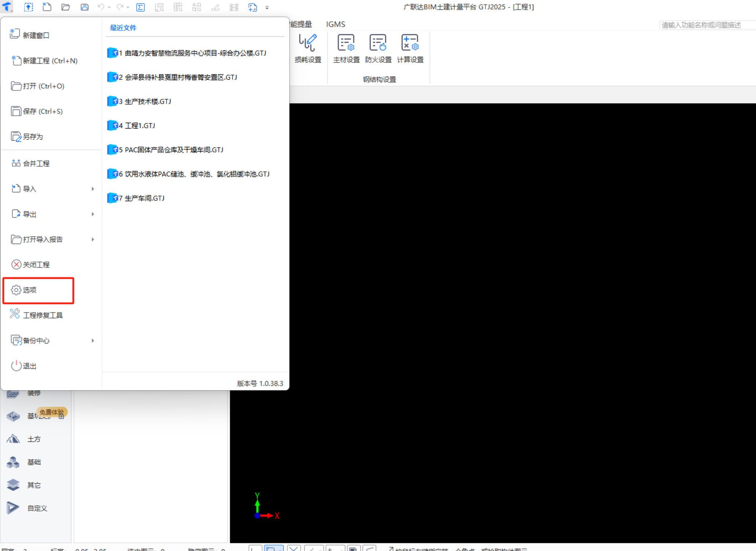
Task: Open recent file 7 生产车间.GTJ
Action: click(136, 198)
